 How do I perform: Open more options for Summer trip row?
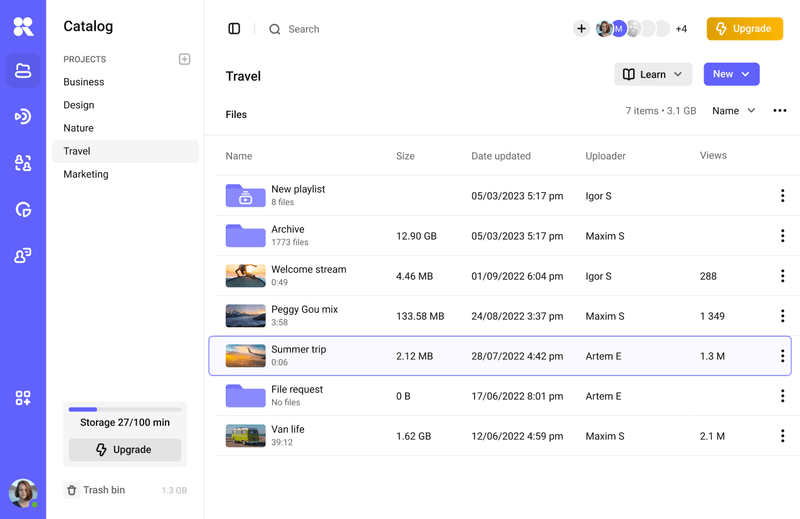point(782,356)
